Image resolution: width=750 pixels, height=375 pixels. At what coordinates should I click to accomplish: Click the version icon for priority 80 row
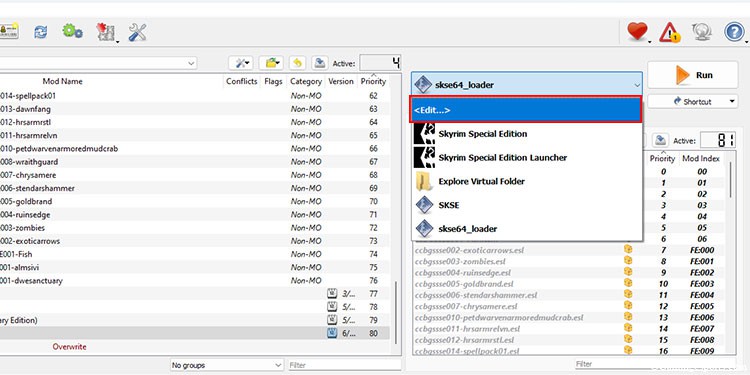click(x=332, y=333)
